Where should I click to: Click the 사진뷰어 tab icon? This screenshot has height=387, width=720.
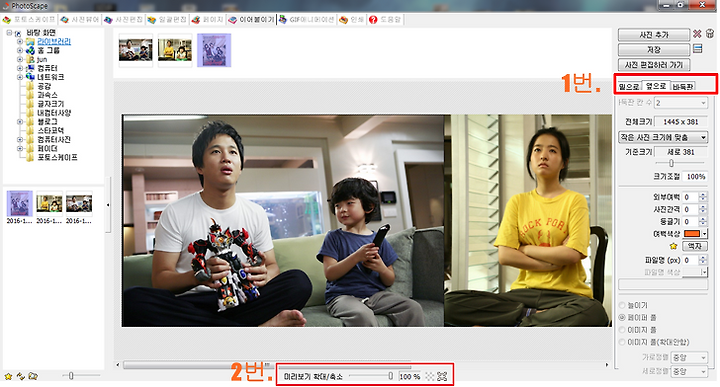coord(64,20)
